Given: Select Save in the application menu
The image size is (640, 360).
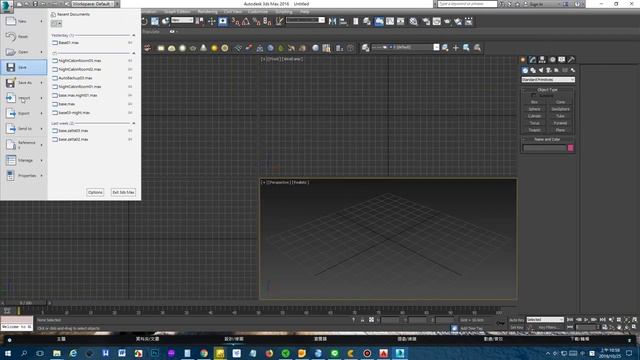Looking at the screenshot, I should [x=24, y=67].
